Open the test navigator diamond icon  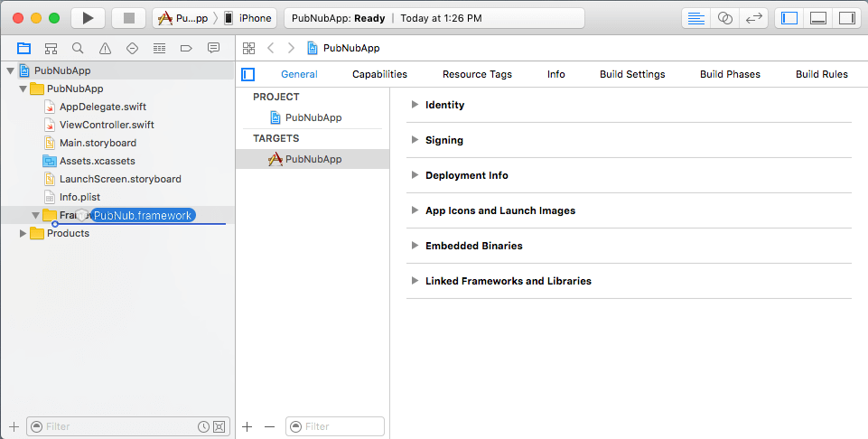[132, 48]
